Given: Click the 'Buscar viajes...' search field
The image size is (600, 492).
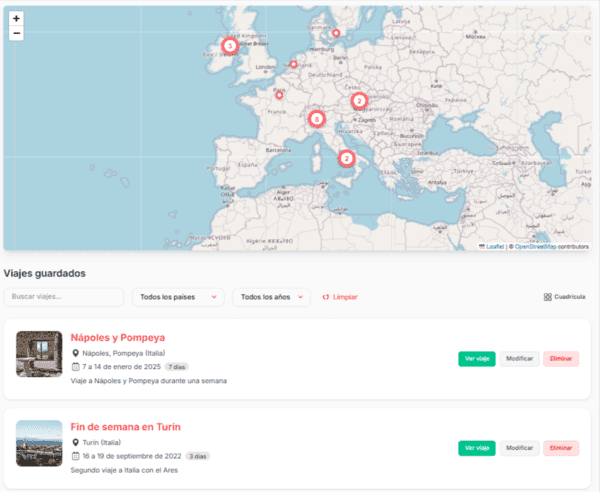Looking at the screenshot, I should point(64,297).
